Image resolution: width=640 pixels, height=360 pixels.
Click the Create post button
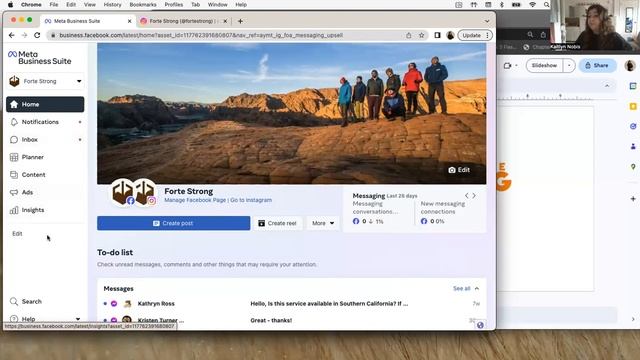(173, 223)
